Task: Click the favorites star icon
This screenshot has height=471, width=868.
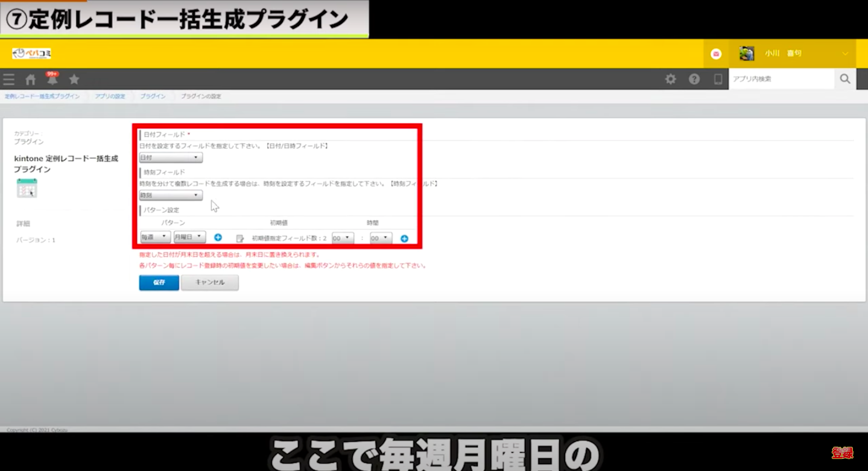Action: (x=74, y=79)
